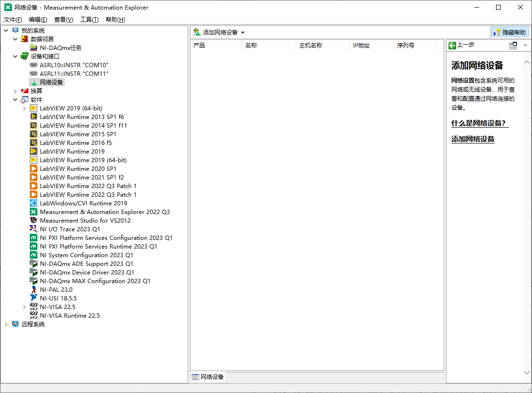Screen dimensions: 532x393
Task: Click the LabVIEW 2019 (64-bit) icon
Action: point(34,108)
